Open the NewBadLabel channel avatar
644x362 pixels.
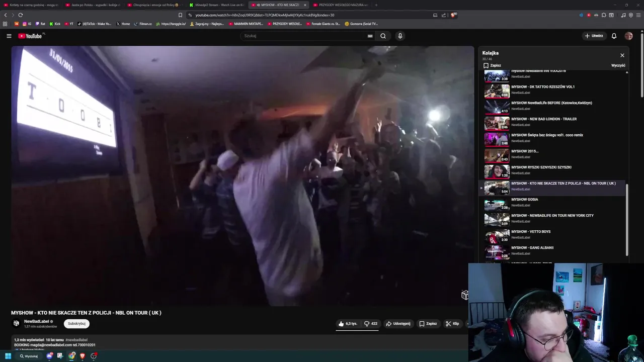tap(16, 323)
